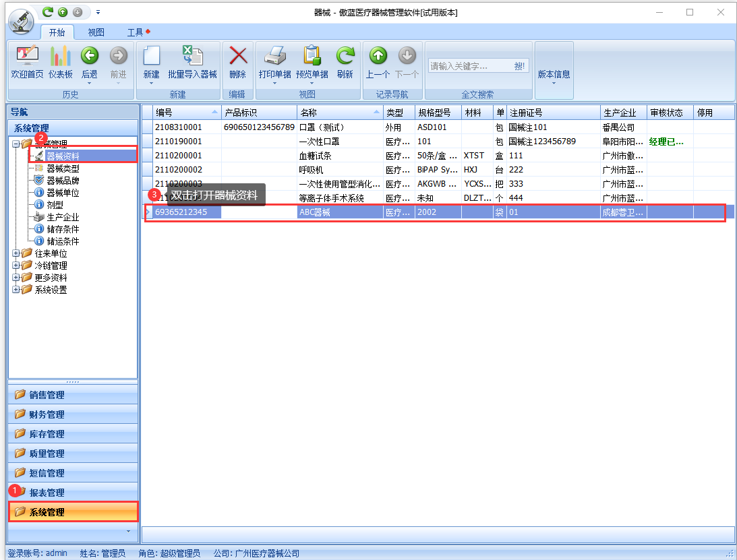737x560 pixels.
Task: Switch to the 视图 ribbon tab
Action: coord(96,32)
